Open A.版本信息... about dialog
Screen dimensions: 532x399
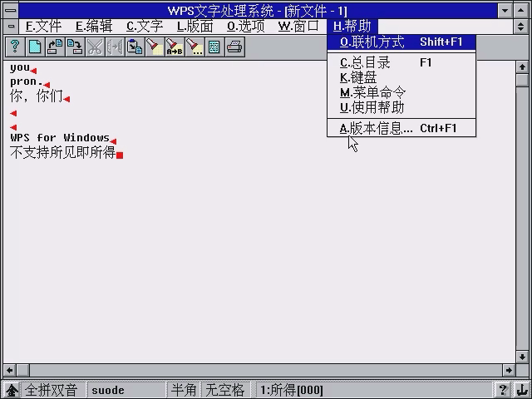click(401, 128)
